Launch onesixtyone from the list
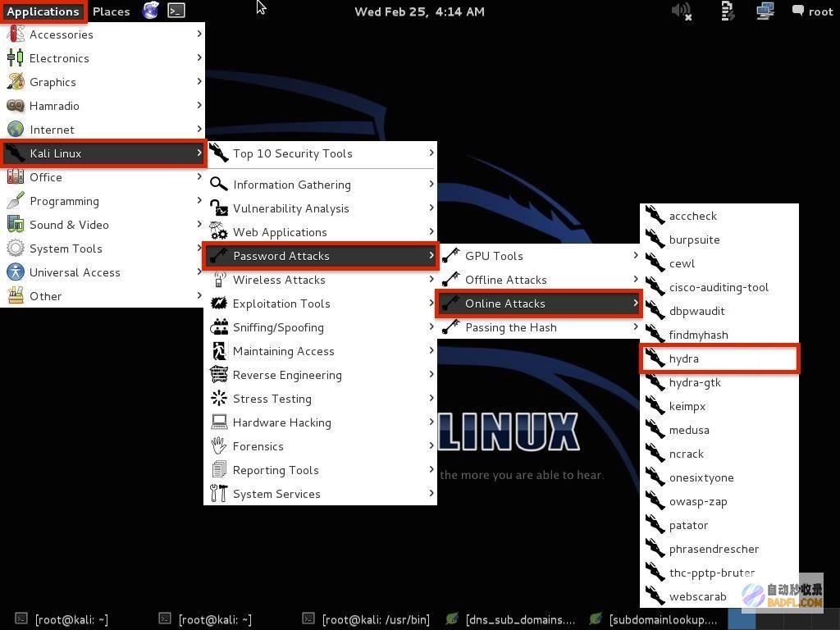The width and height of the screenshot is (840, 630). pyautogui.click(x=719, y=477)
